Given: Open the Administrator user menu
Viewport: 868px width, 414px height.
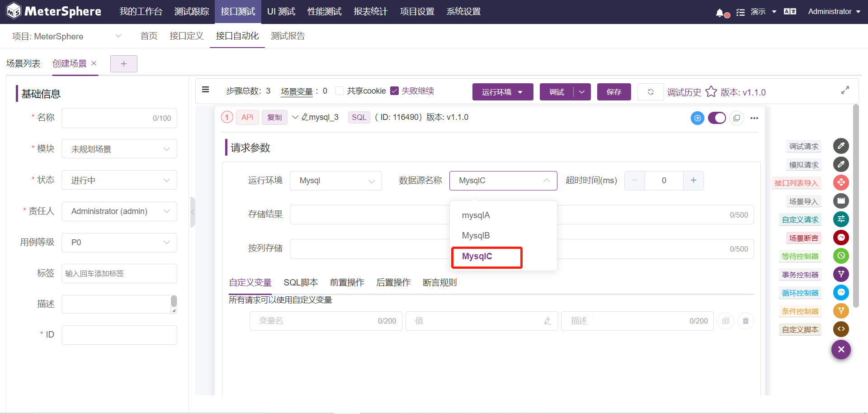Looking at the screenshot, I should pos(834,12).
